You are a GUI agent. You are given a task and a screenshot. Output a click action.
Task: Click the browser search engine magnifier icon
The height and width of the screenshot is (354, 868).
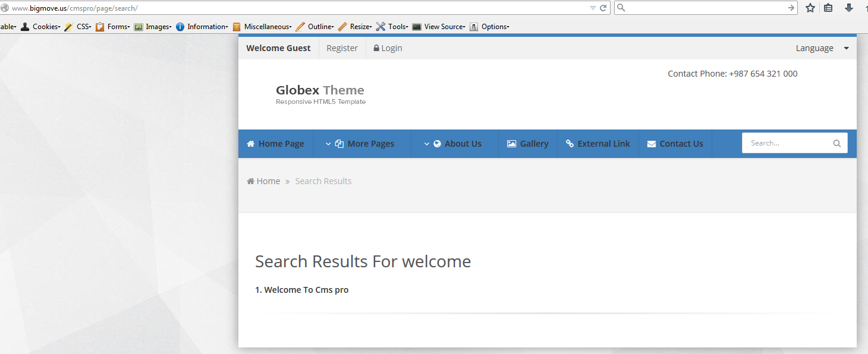click(x=621, y=8)
